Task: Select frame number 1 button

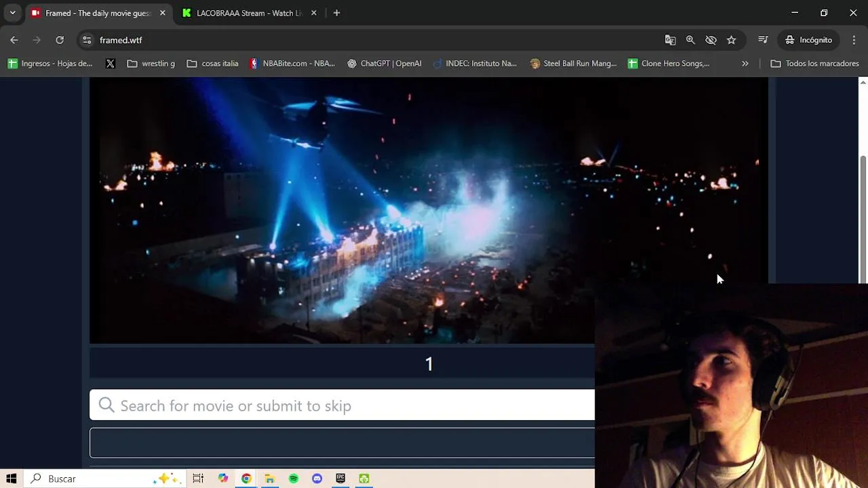Action: pyautogui.click(x=429, y=364)
